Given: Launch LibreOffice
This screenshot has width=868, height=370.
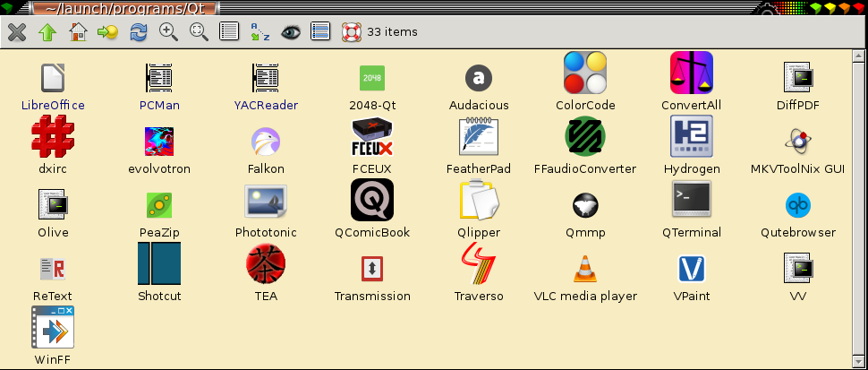Looking at the screenshot, I should tap(53, 78).
